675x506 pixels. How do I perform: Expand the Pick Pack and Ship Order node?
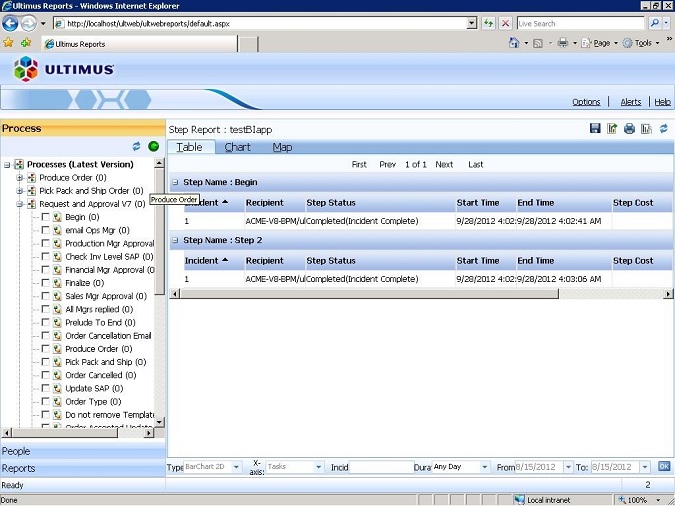pyautogui.click(x=19, y=191)
